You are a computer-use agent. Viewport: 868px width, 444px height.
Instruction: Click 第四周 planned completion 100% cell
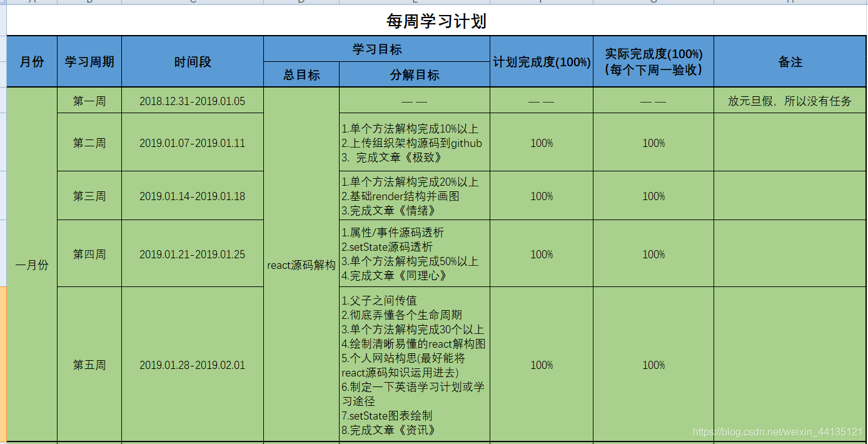coord(542,254)
